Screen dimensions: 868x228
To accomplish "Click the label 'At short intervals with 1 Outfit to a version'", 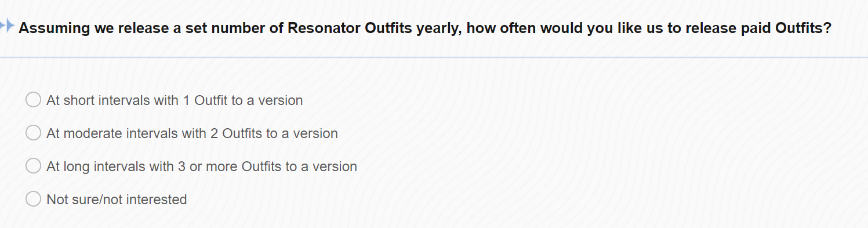I will tap(175, 100).
